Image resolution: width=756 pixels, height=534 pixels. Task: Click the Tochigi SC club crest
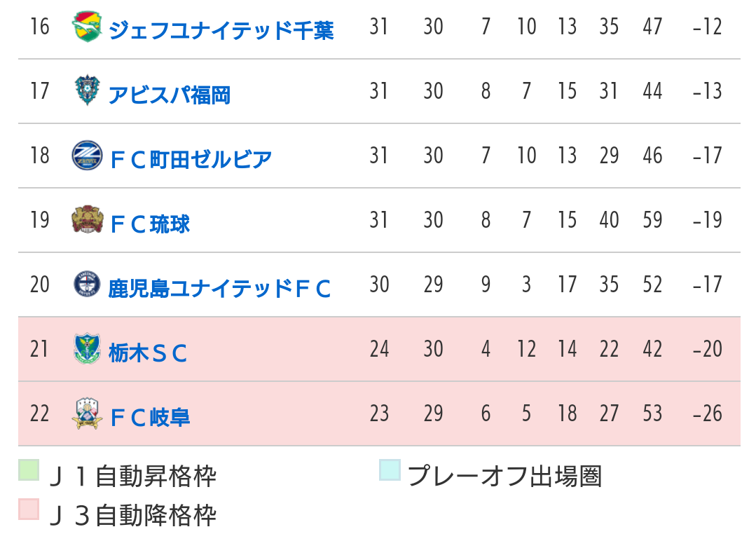(x=87, y=349)
